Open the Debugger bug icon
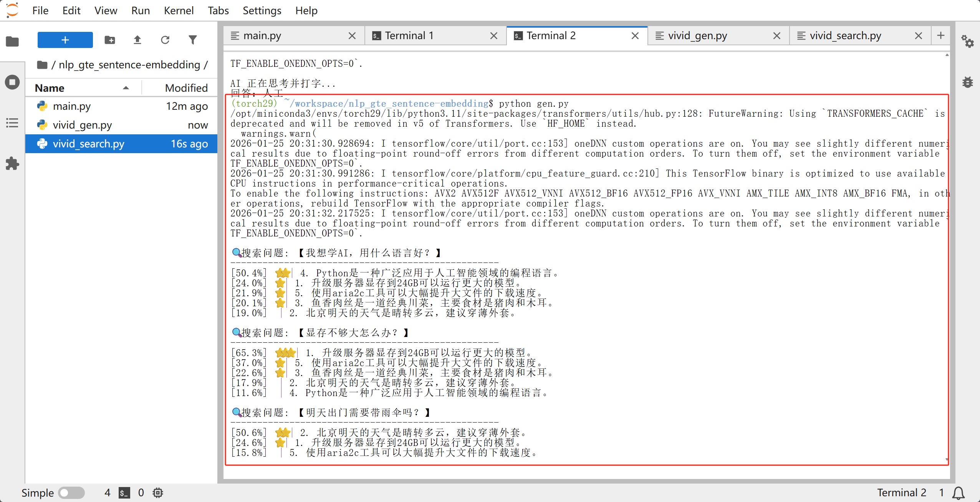This screenshot has height=502, width=980. pos(967,82)
